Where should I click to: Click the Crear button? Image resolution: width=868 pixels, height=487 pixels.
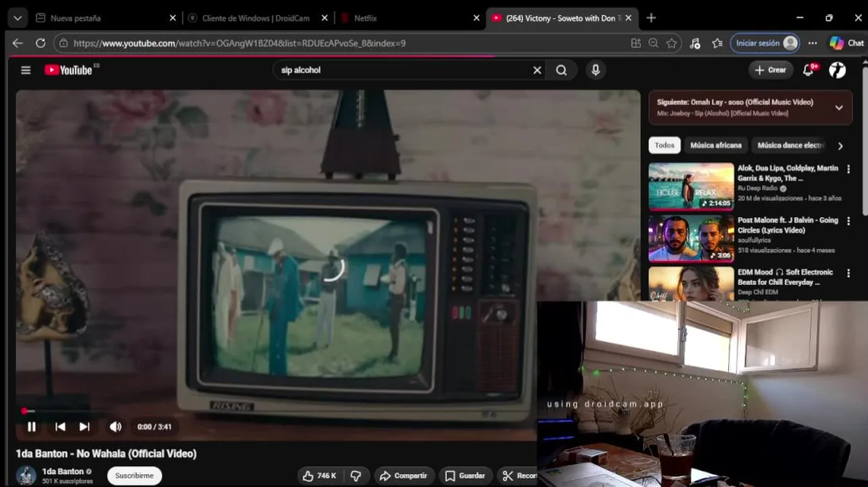pyautogui.click(x=771, y=70)
